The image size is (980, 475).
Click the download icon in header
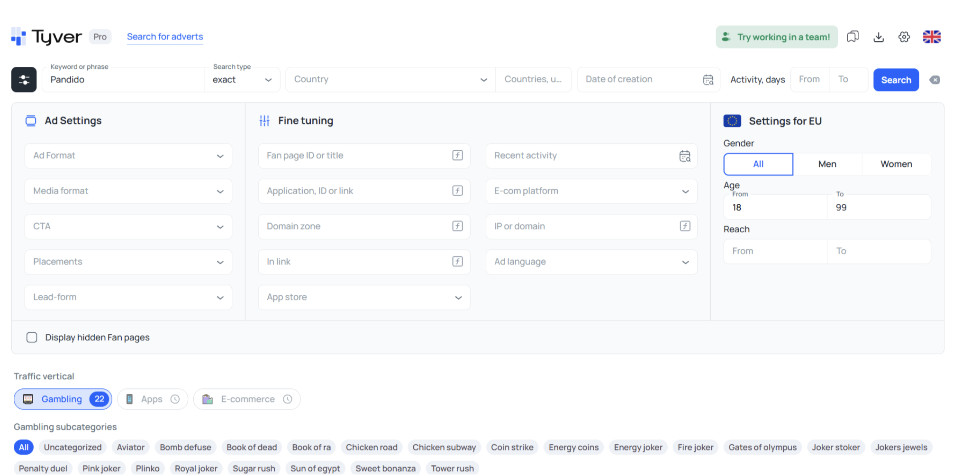point(879,37)
